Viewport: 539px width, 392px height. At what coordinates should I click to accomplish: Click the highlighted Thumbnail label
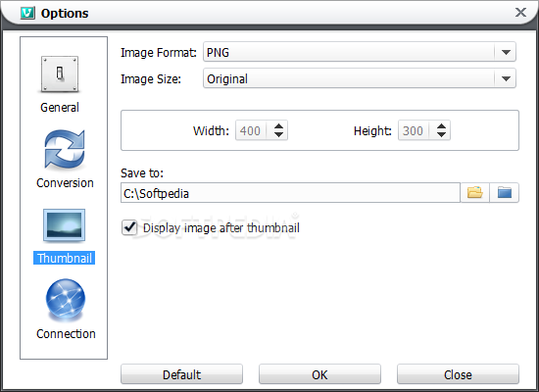[x=65, y=258]
